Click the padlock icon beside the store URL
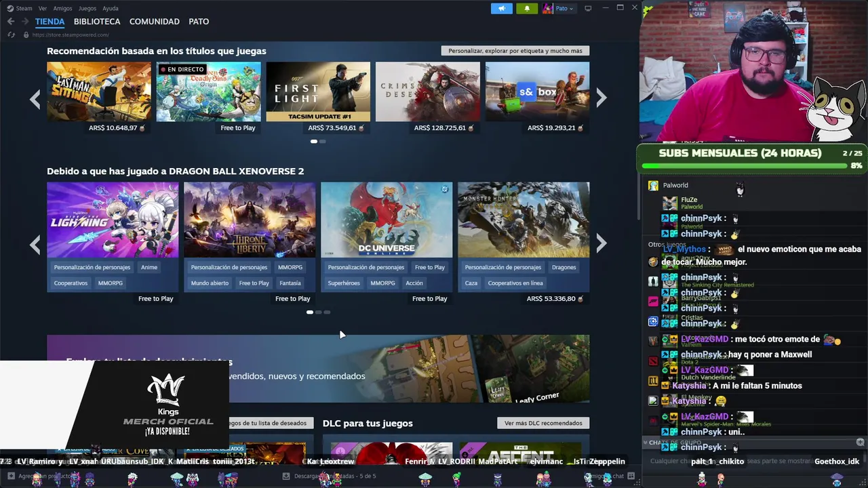The width and height of the screenshot is (868, 488). 26,35
